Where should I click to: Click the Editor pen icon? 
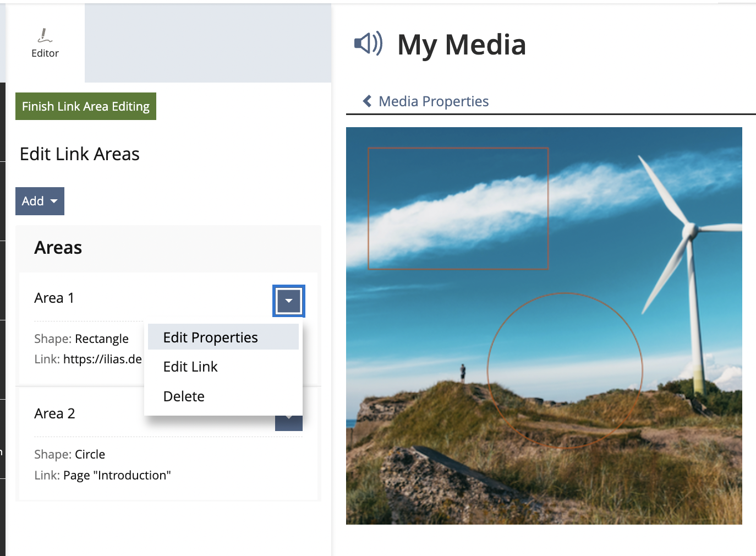click(x=45, y=36)
